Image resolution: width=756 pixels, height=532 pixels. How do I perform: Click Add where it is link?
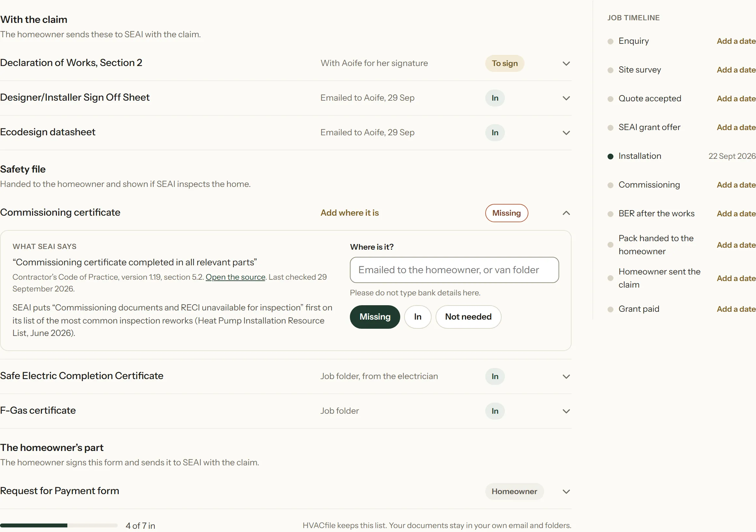pyautogui.click(x=350, y=213)
